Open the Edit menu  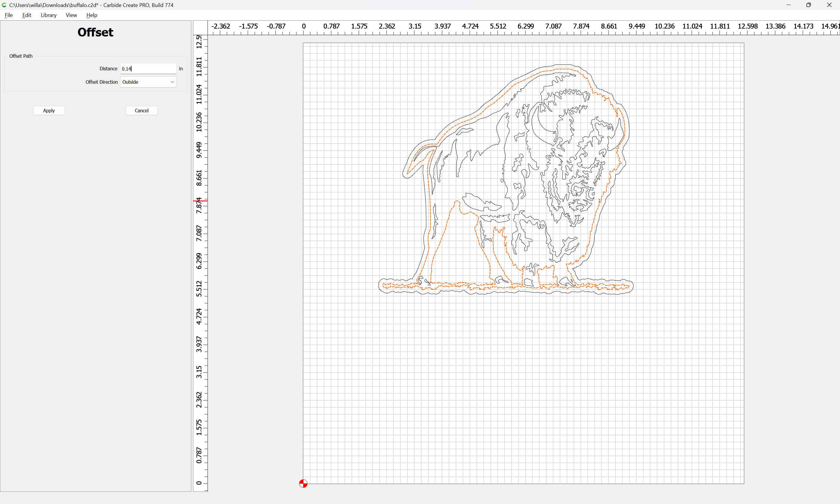coord(27,15)
